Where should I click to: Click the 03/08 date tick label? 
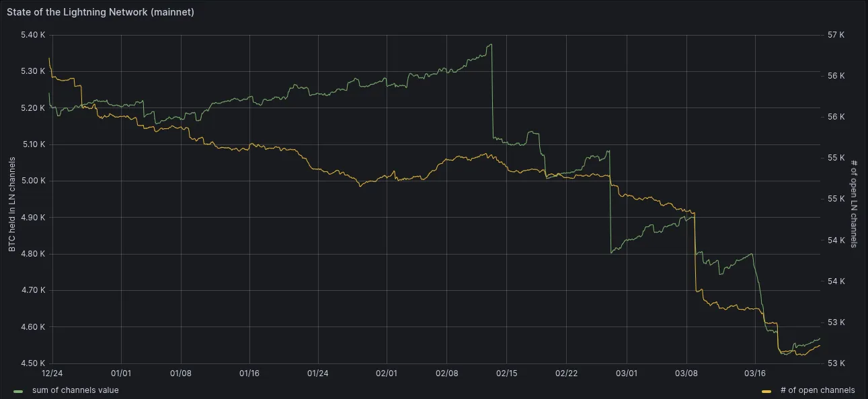[x=687, y=373]
